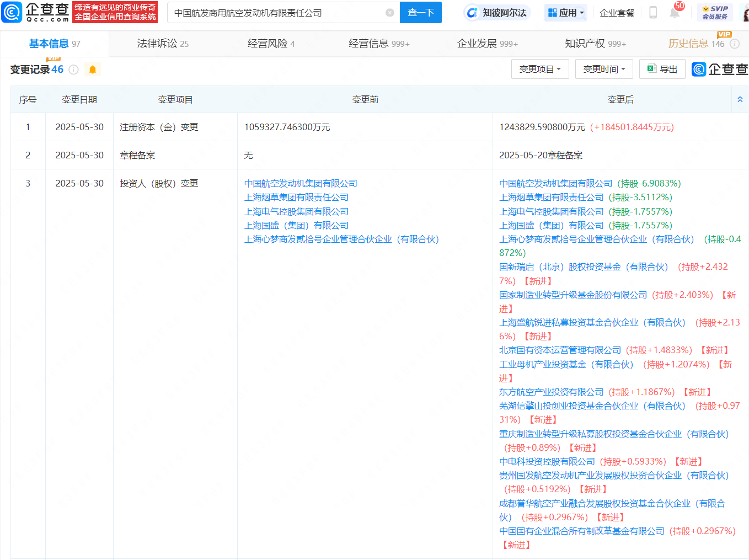Collapse the table using the header chevron
This screenshot has height=560, width=749.
tap(740, 100)
